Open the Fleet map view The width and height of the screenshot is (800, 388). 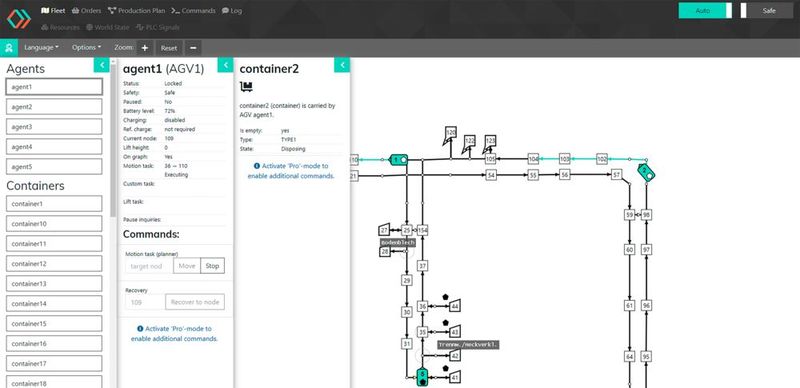click(x=53, y=10)
